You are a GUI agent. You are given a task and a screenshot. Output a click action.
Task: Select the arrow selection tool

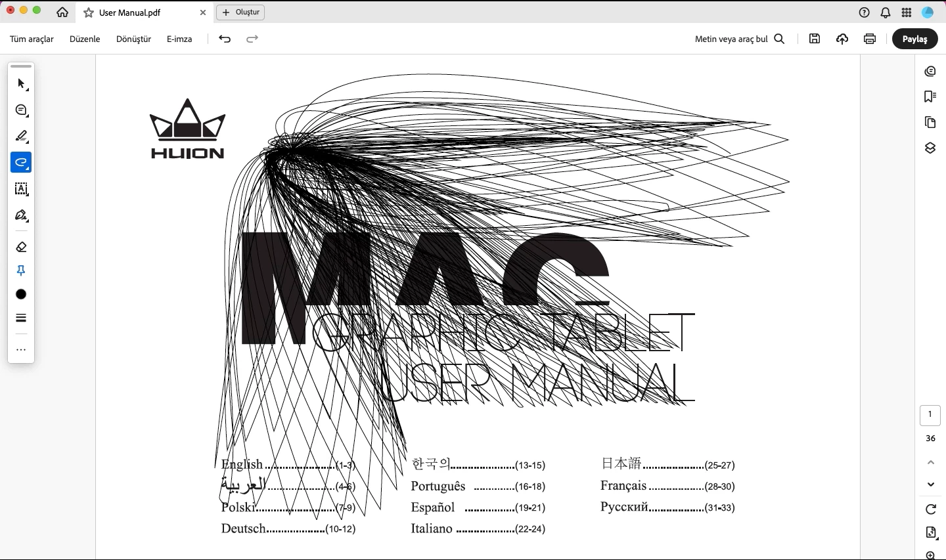(x=21, y=84)
